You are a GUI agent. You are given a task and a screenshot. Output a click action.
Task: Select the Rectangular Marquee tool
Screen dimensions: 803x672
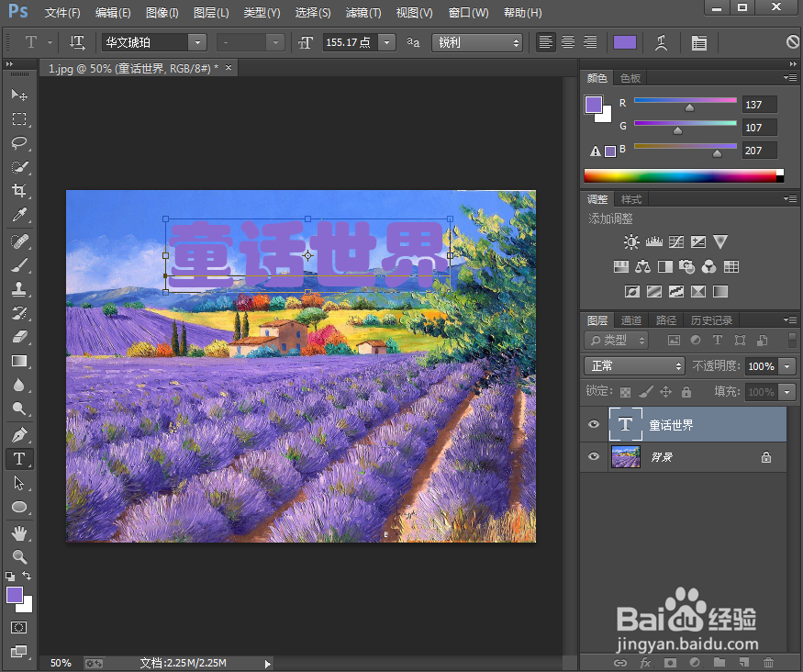19,118
